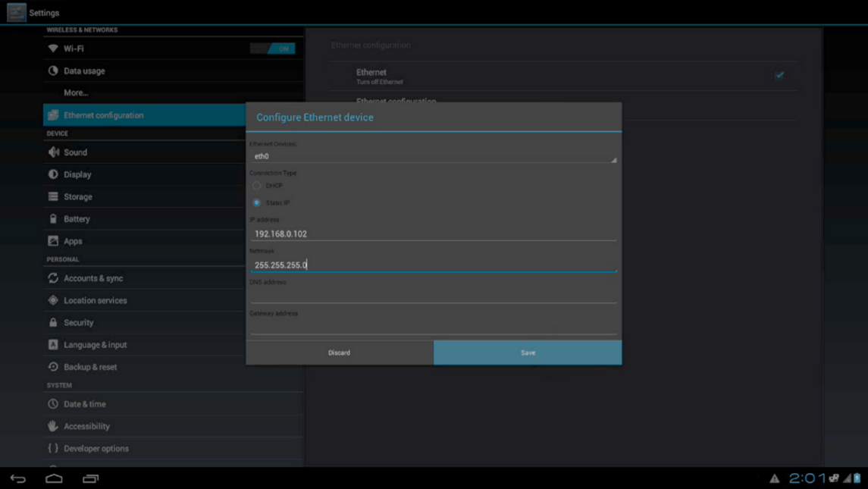Open Language & input settings

(x=96, y=344)
